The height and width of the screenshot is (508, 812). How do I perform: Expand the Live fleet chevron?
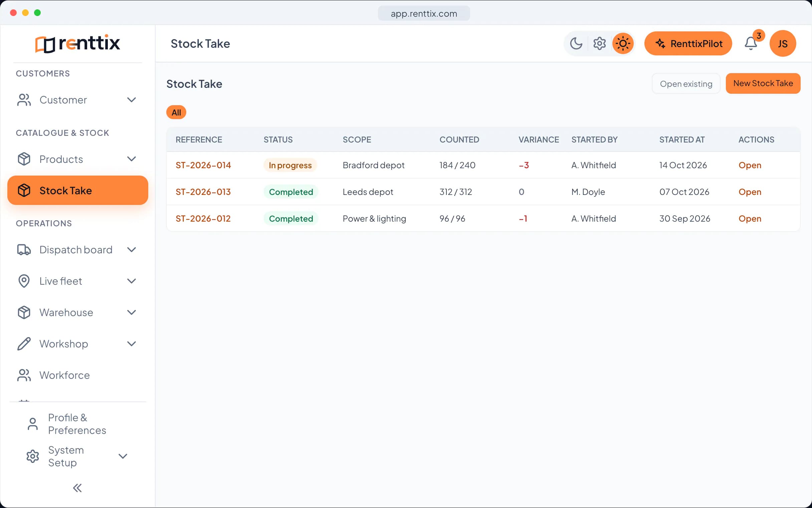pos(132,281)
